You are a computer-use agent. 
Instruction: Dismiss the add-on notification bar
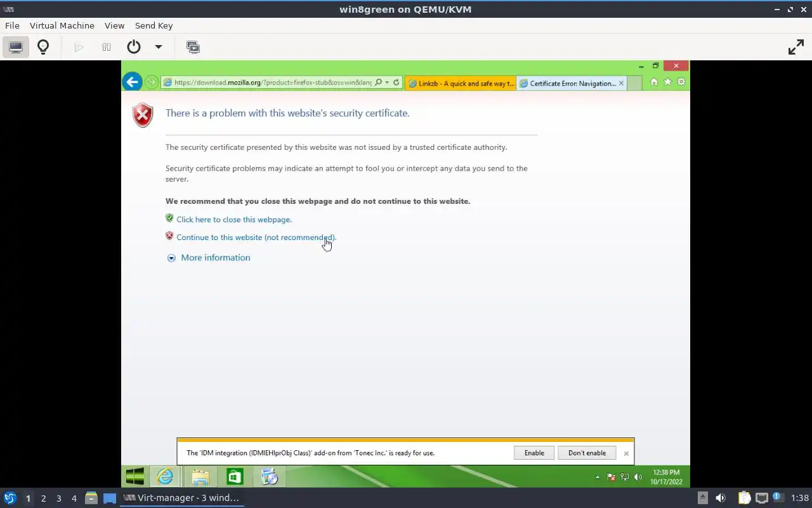[x=626, y=453]
